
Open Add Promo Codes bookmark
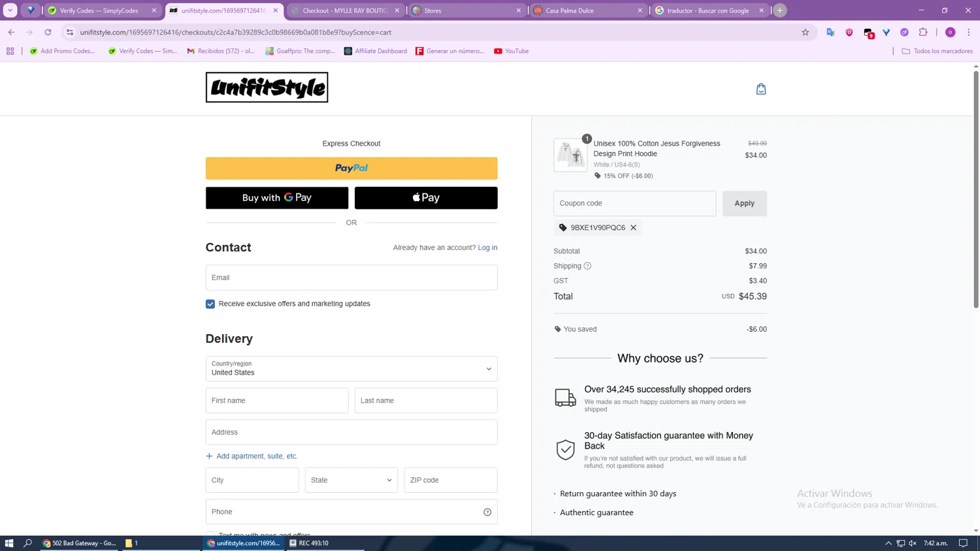[62, 51]
